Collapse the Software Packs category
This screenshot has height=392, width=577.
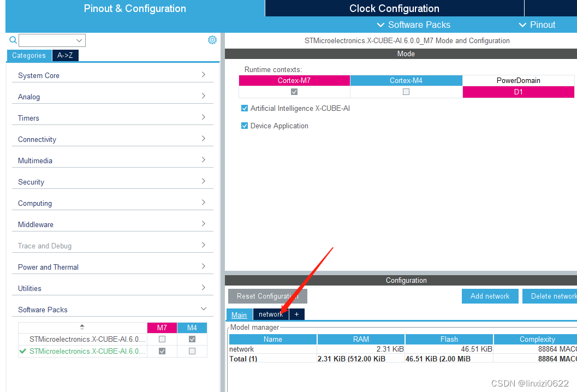pyautogui.click(x=112, y=310)
